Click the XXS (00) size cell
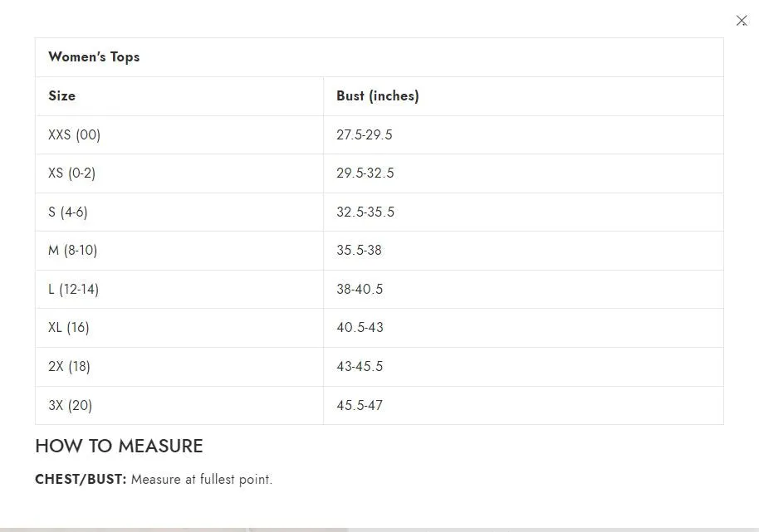This screenshot has width=759, height=532. pyautogui.click(x=74, y=134)
